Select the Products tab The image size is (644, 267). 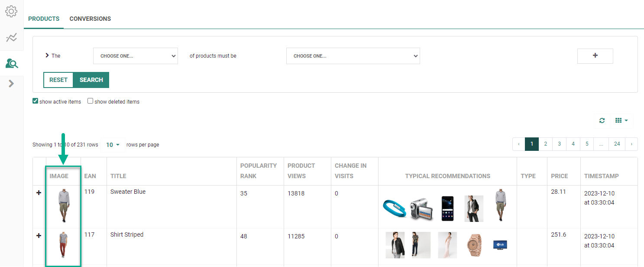(x=44, y=19)
